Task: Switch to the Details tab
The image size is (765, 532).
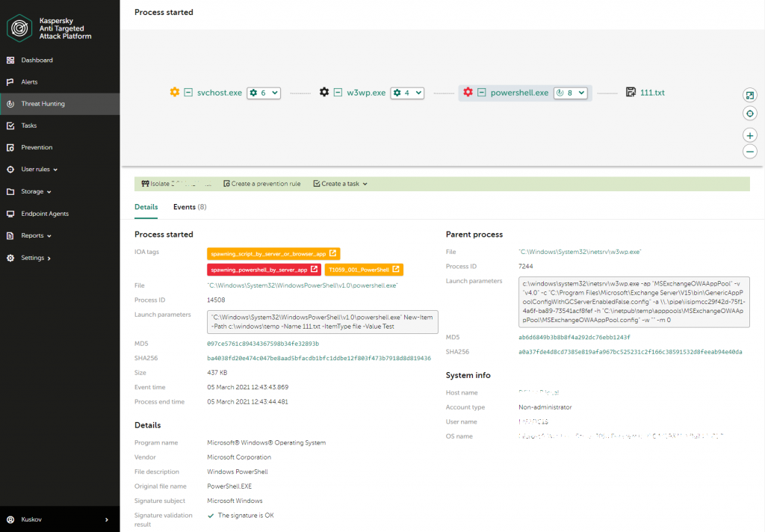Action: (146, 207)
